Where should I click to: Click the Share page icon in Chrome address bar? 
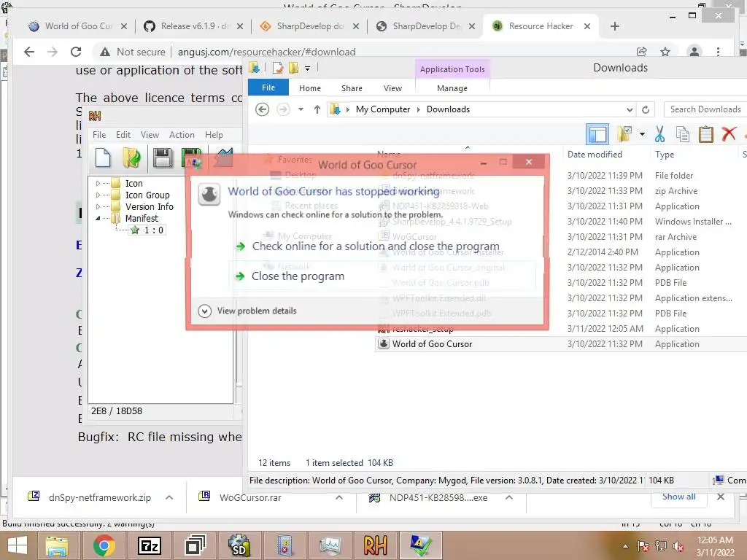pyautogui.click(x=642, y=52)
